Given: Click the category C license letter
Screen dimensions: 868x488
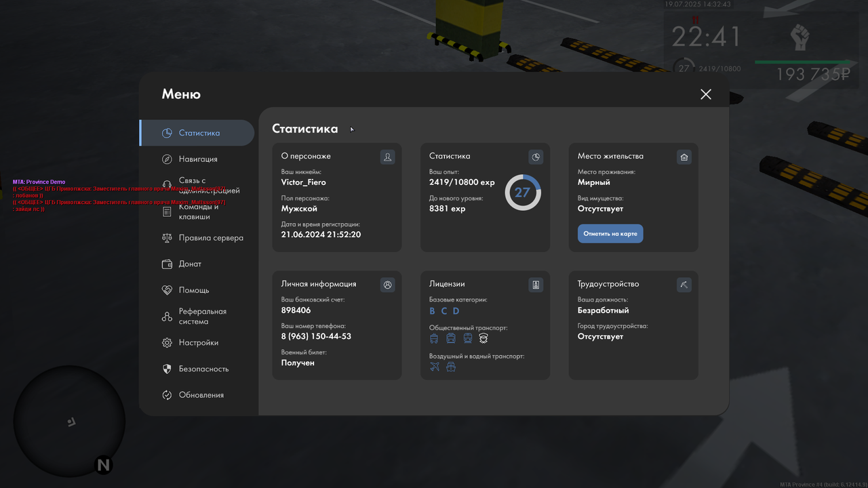Looking at the screenshot, I should point(444,311).
